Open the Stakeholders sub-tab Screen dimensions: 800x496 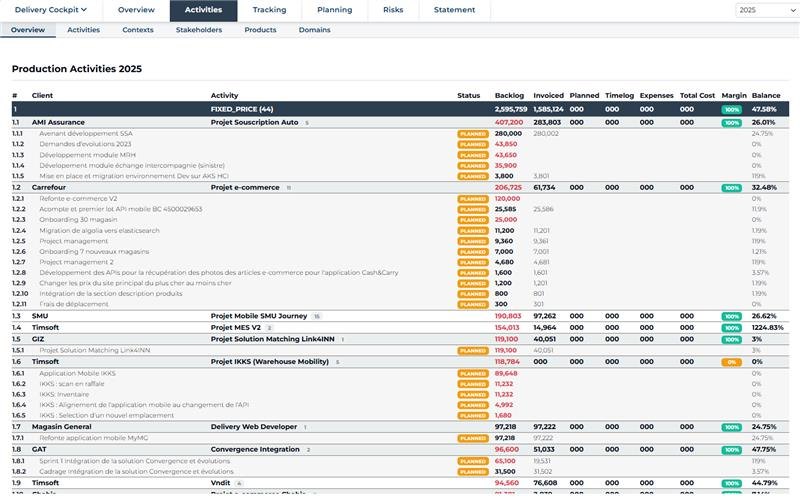(x=198, y=30)
